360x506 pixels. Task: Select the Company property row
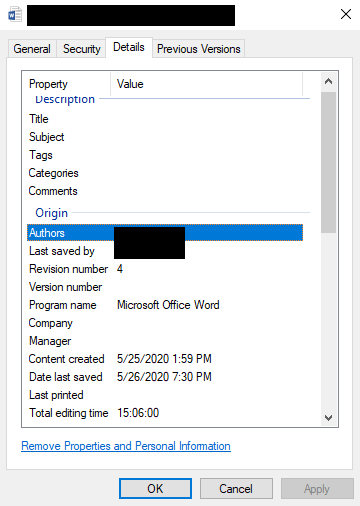coord(165,323)
